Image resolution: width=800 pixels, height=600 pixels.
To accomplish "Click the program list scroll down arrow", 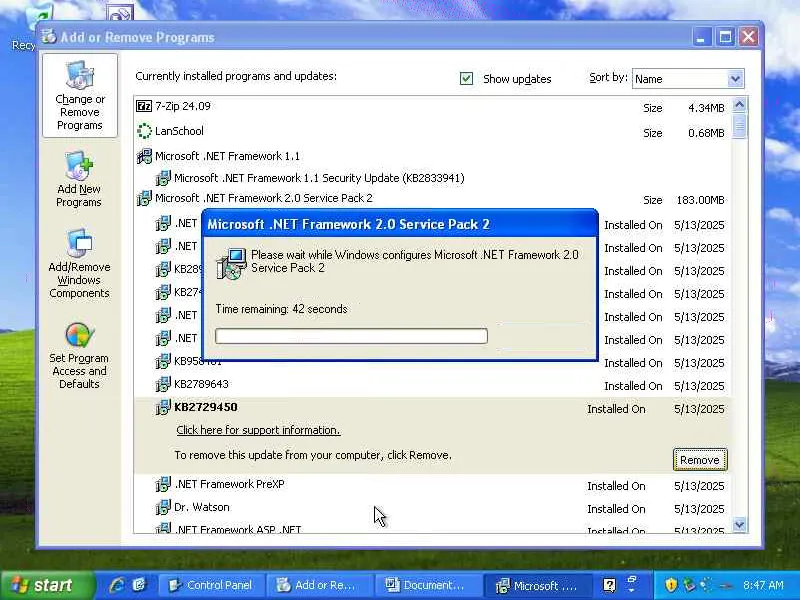I will click(739, 524).
